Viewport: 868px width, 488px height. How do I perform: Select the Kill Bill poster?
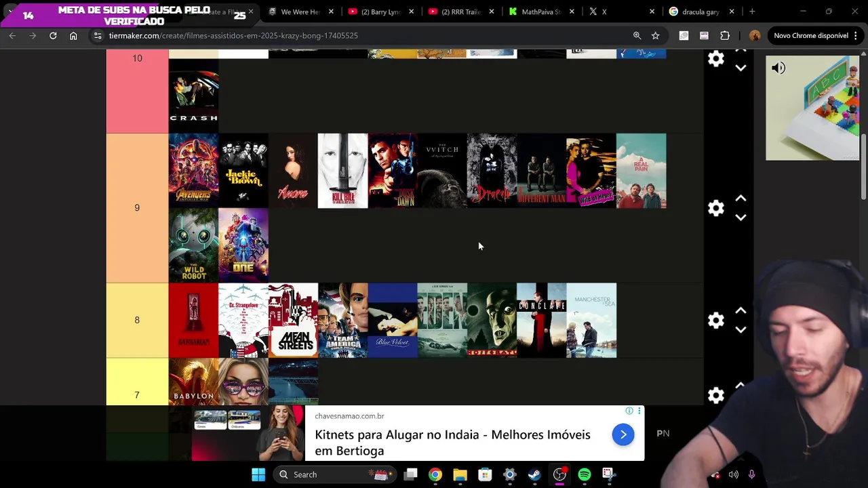pyautogui.click(x=343, y=171)
